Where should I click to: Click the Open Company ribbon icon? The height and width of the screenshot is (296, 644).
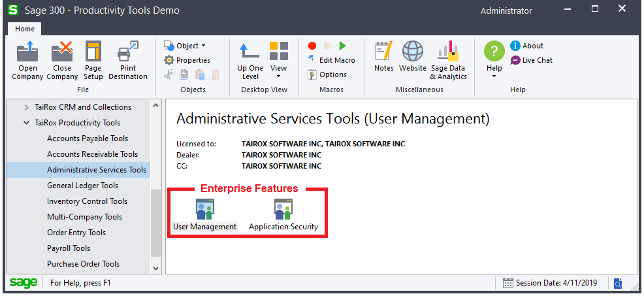coord(27,54)
